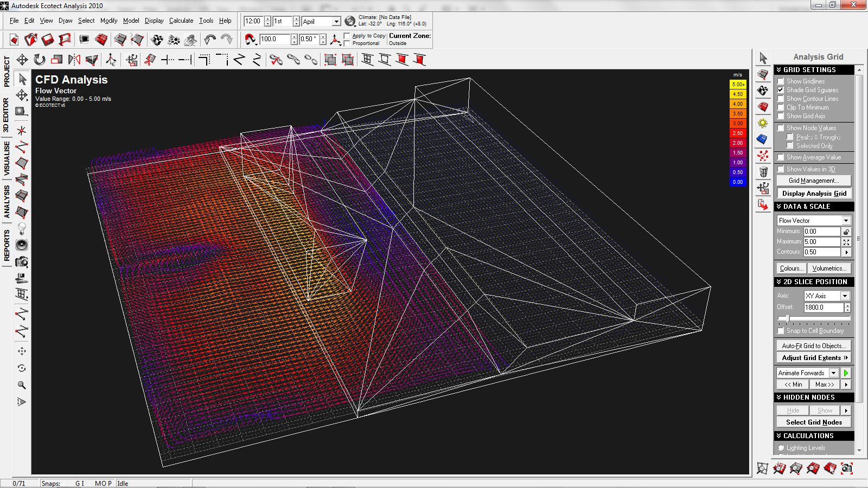Click the Offset value input field
Viewport: 868px width, 488px height.
point(824,307)
